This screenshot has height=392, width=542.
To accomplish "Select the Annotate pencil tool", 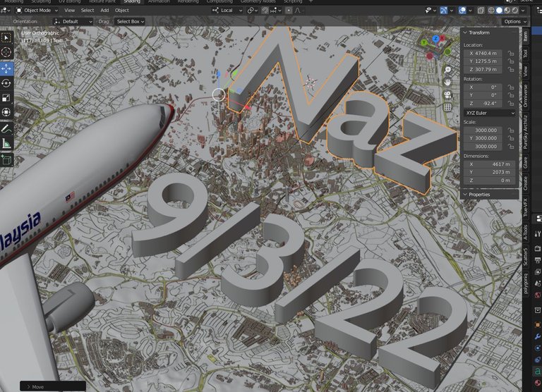I will coord(6,129).
